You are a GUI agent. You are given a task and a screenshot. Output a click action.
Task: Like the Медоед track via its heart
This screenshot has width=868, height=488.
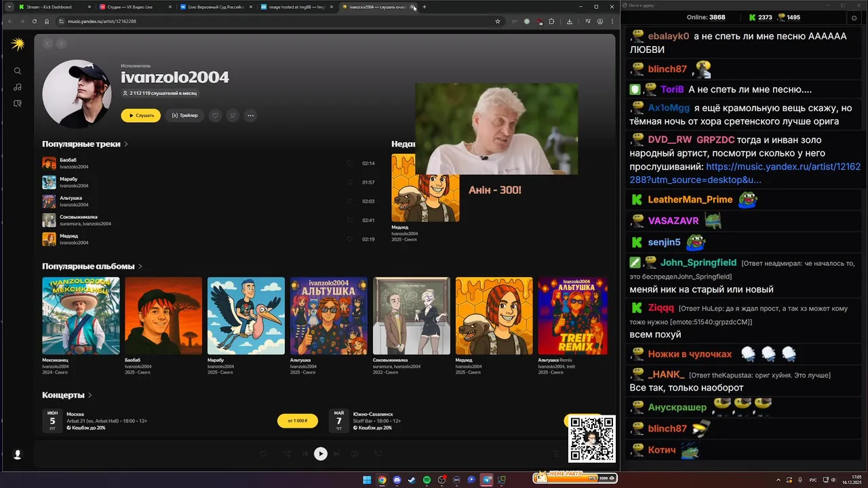(350, 239)
